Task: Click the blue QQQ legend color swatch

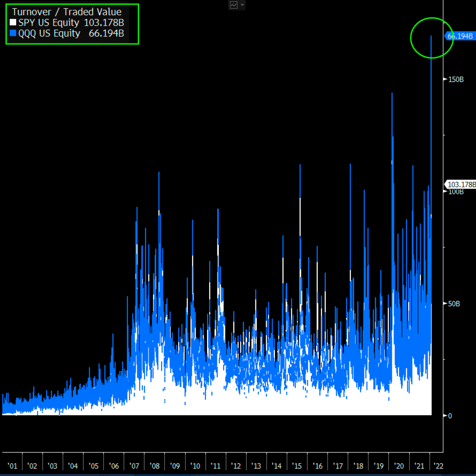Action: (x=13, y=33)
